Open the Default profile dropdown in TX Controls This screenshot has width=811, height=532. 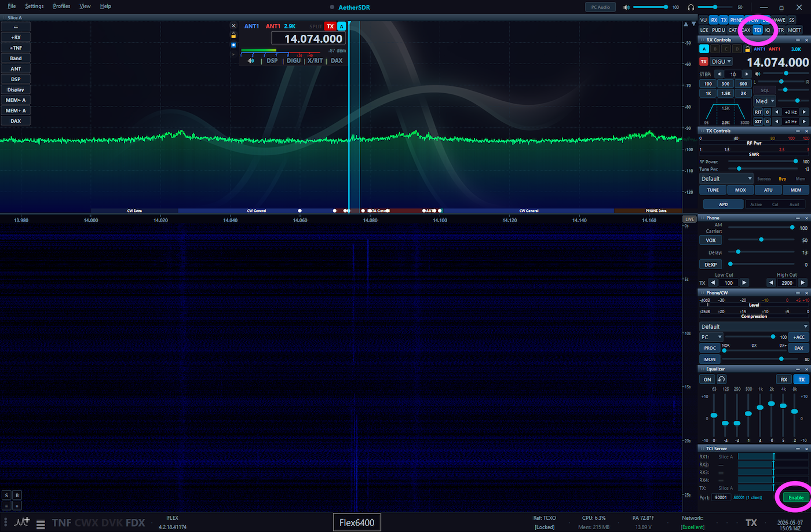tap(726, 179)
